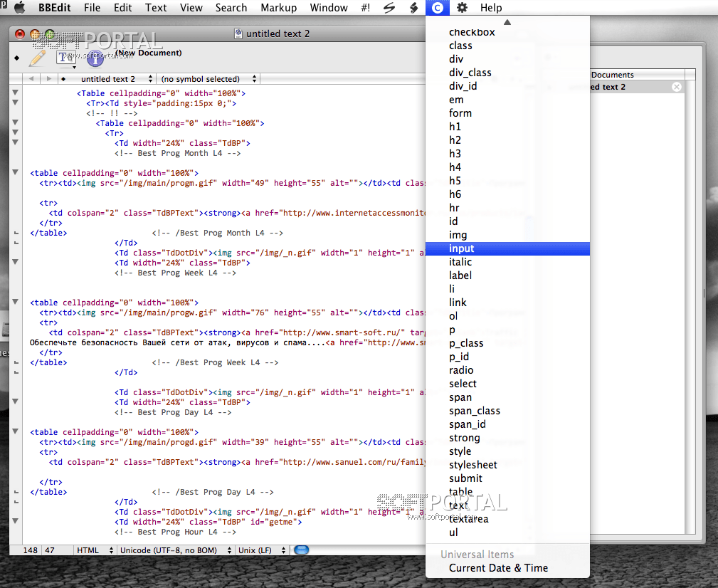Click the scroll-up arrow atop clippings list

pos(507,21)
